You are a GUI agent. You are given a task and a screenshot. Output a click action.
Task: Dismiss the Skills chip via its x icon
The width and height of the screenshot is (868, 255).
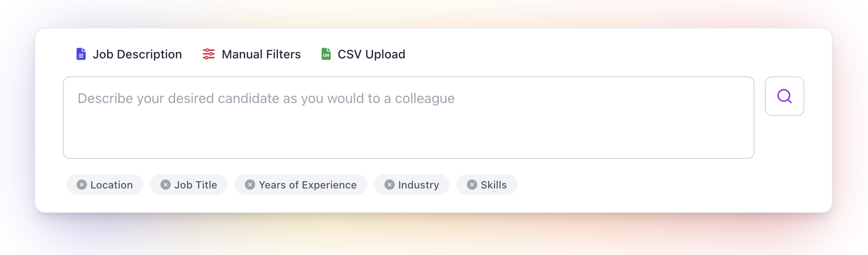tap(472, 185)
